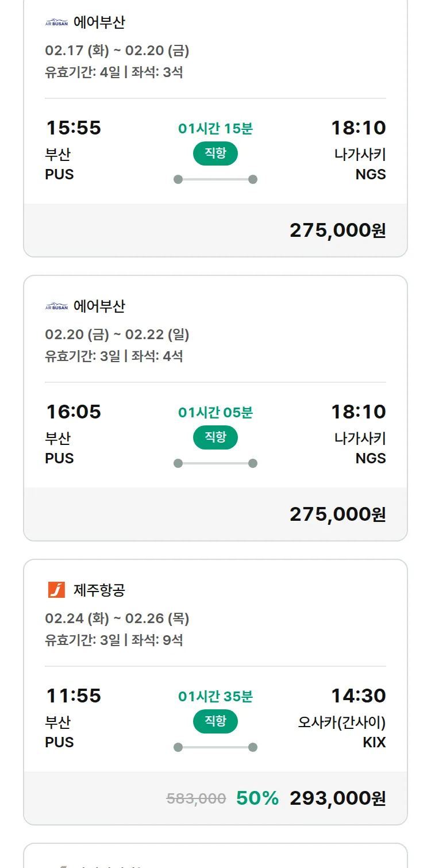The image size is (431, 868).
Task: Click the Air Busan logo in first card
Action: pyautogui.click(x=56, y=23)
